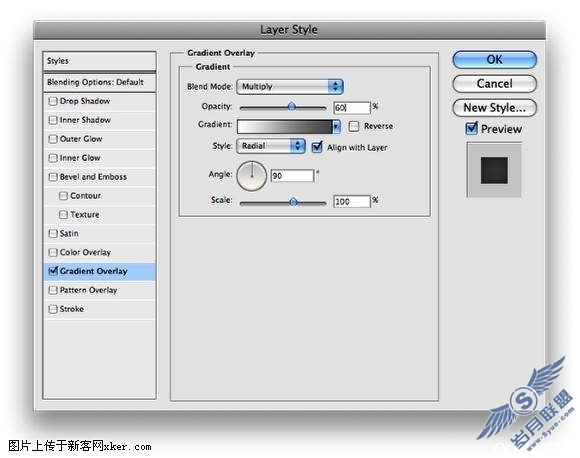Screen dimensions: 580x458
Task: Select Blending Options: Default entry
Action: click(x=99, y=82)
